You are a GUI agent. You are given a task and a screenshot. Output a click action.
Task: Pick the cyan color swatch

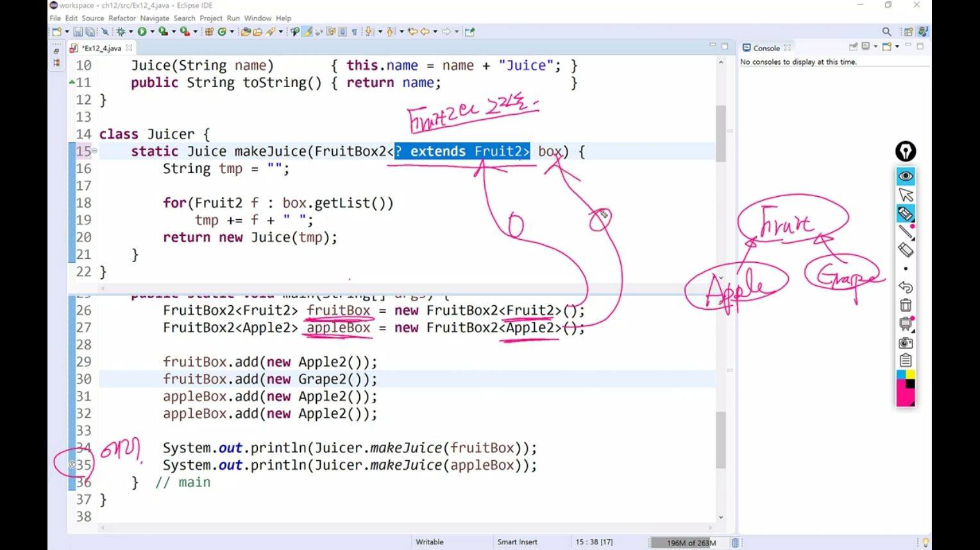coord(901,374)
